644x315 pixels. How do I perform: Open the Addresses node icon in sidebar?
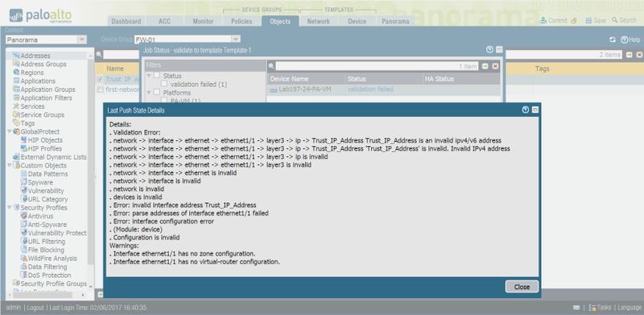click(16, 56)
